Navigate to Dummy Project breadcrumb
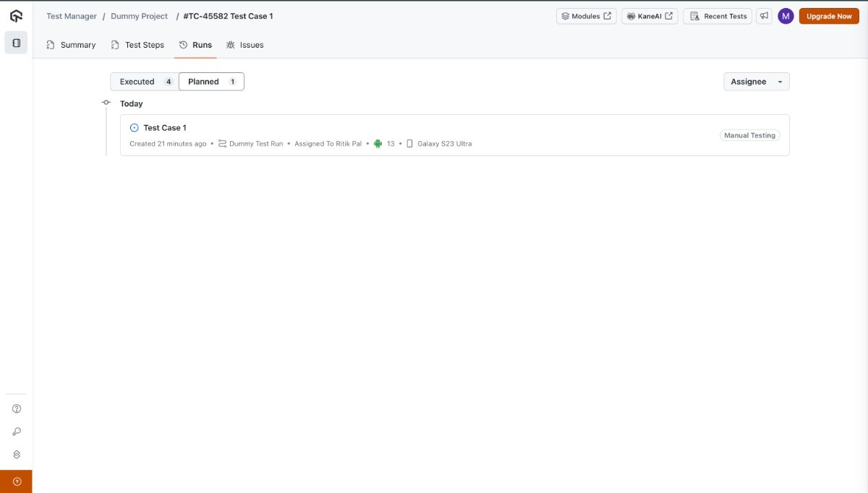Viewport: 868px width, 493px height. point(139,16)
